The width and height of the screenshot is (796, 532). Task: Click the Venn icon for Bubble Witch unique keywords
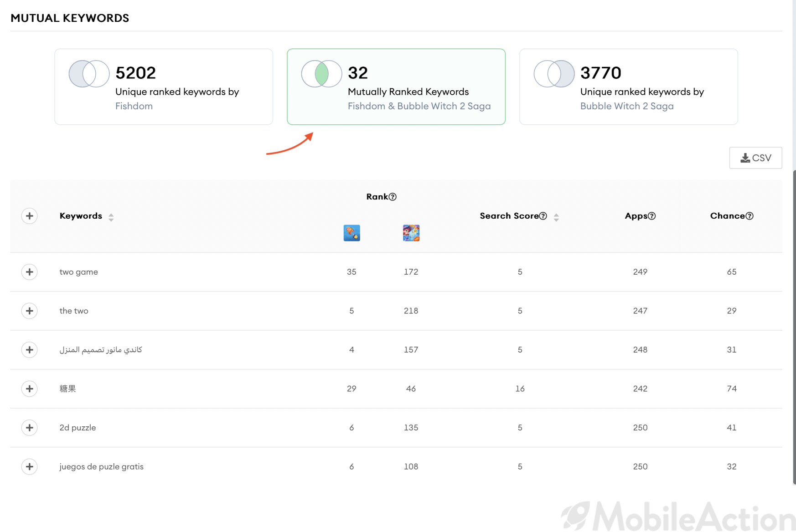pos(554,73)
